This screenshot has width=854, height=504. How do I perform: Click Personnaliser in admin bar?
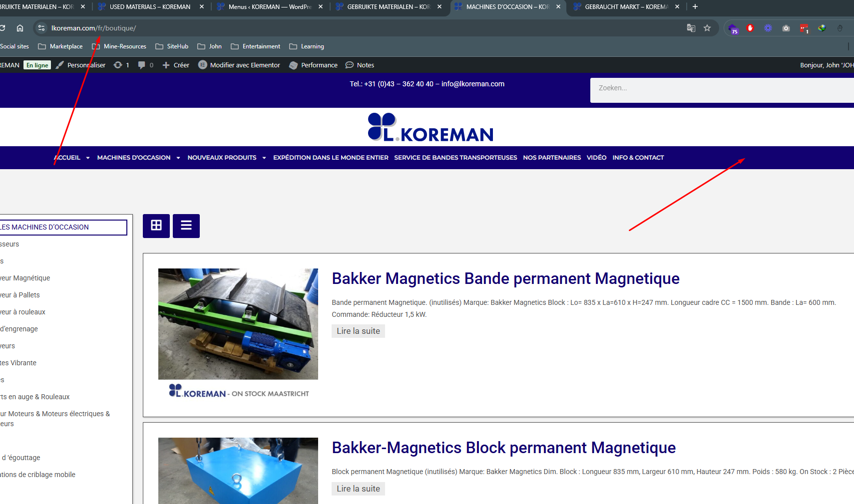[x=80, y=65]
